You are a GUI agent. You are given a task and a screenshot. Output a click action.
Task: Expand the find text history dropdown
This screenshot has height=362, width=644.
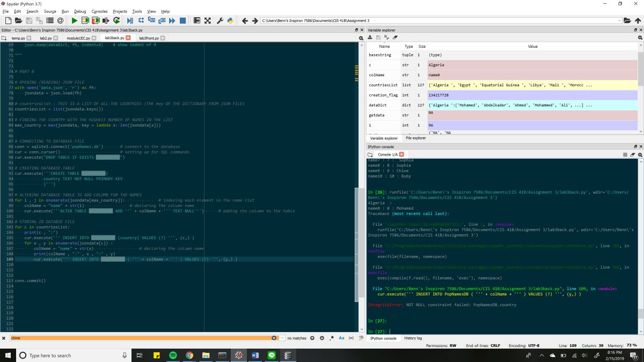[282, 338]
